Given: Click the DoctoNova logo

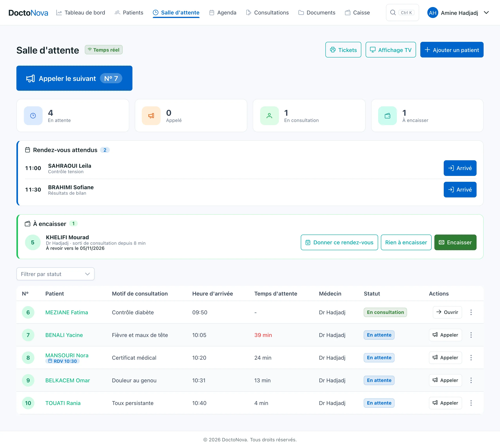Looking at the screenshot, I should pyautogui.click(x=28, y=13).
